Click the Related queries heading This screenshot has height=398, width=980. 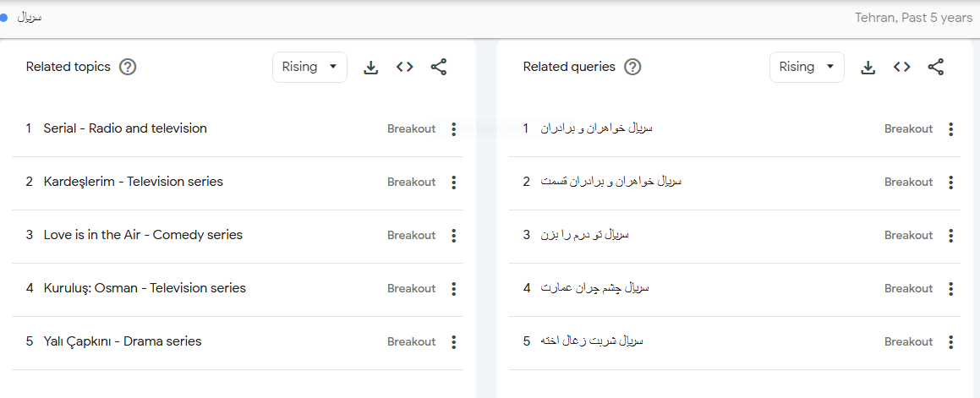pyautogui.click(x=569, y=67)
